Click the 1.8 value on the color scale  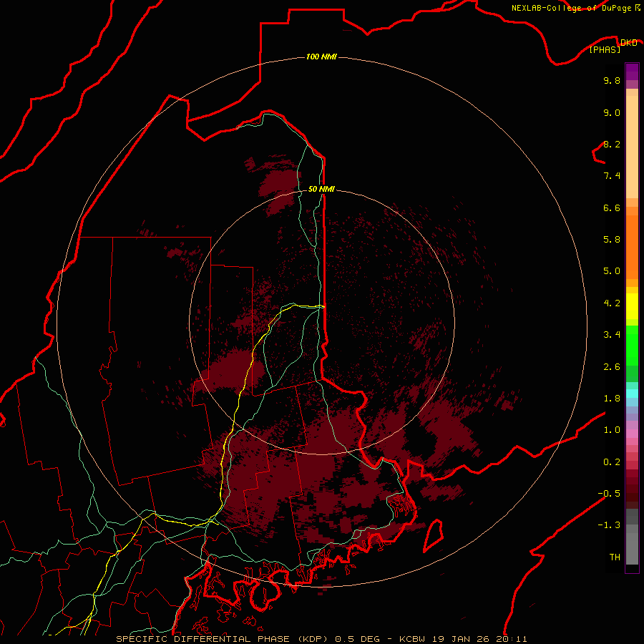pos(612,399)
